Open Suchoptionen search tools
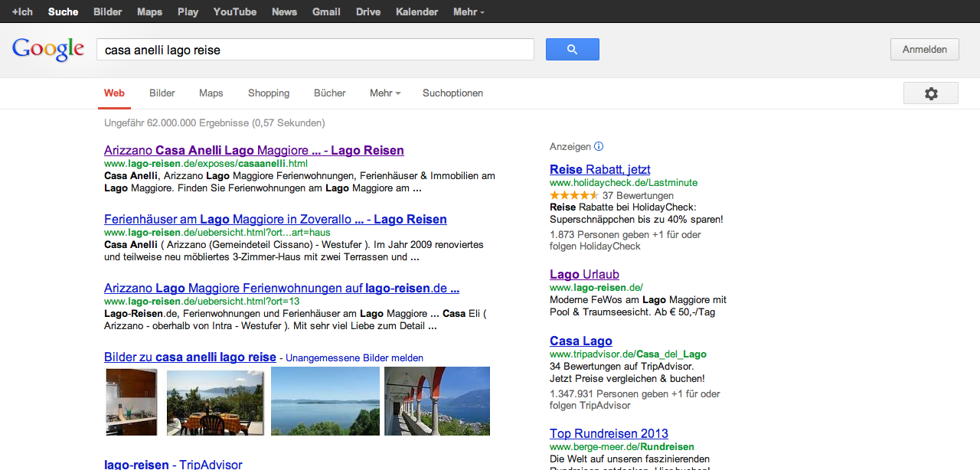Image resolution: width=980 pixels, height=470 pixels. click(452, 93)
